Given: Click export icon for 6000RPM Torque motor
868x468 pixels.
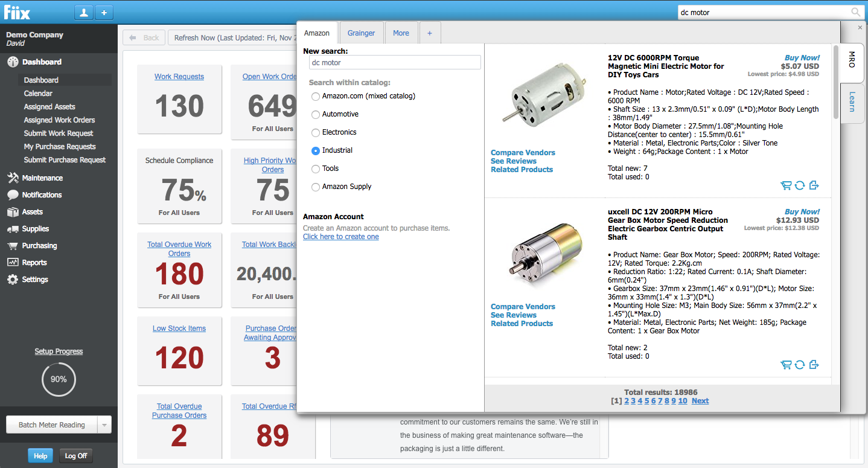Looking at the screenshot, I should click(814, 185).
